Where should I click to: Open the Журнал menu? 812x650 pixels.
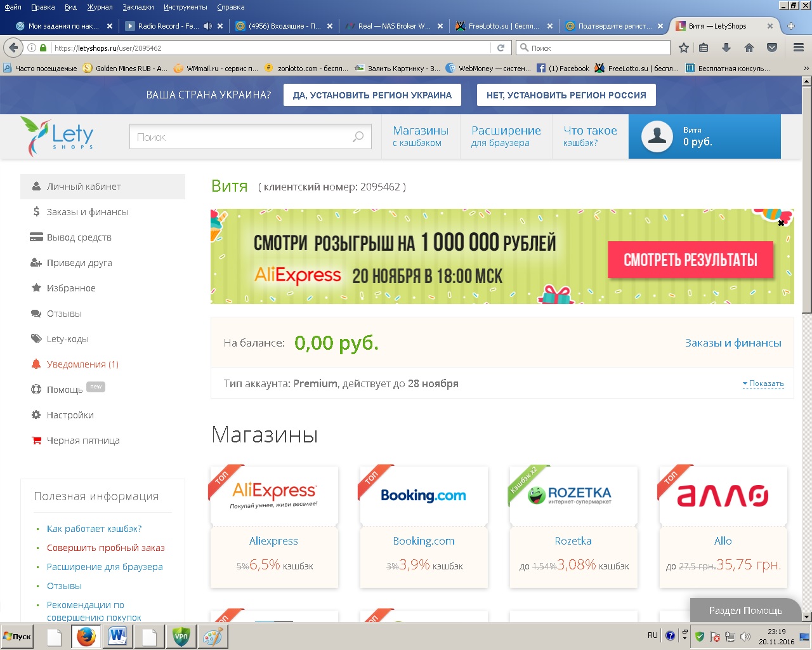pyautogui.click(x=100, y=7)
